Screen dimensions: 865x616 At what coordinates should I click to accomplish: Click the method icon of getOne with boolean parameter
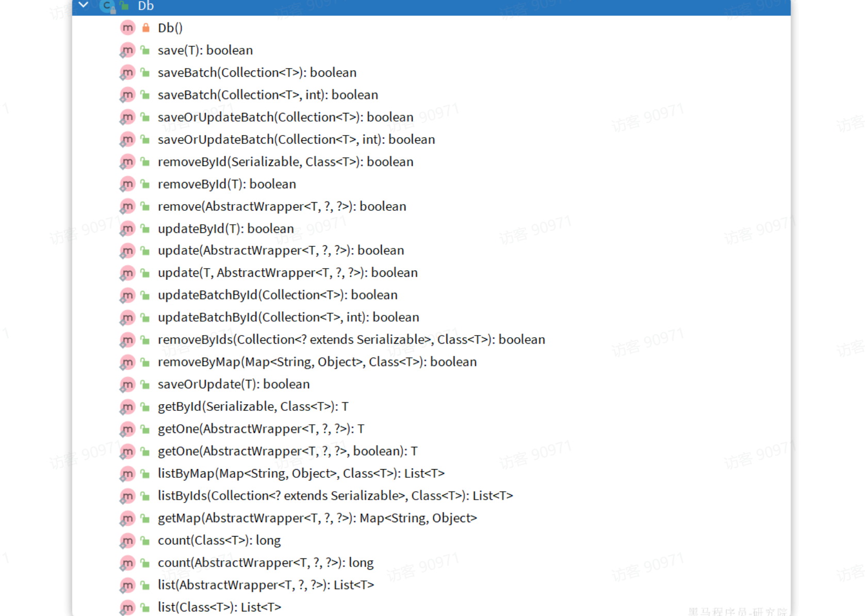127,451
